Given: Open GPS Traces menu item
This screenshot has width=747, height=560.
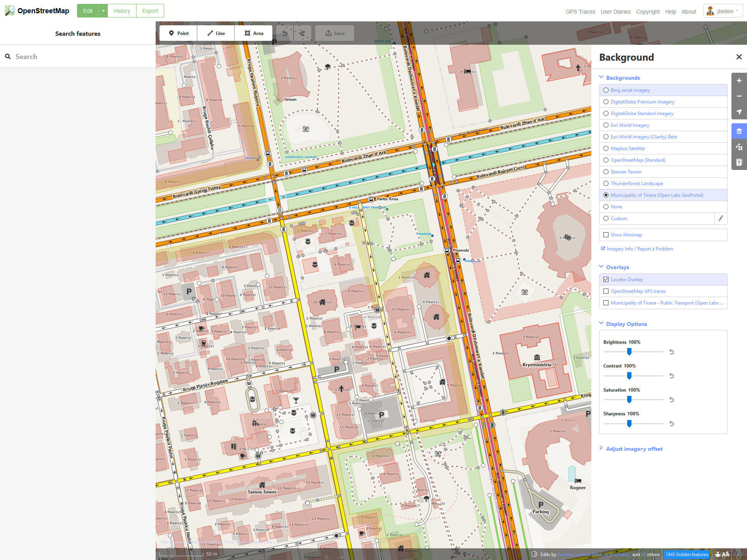Looking at the screenshot, I should 580,12.
